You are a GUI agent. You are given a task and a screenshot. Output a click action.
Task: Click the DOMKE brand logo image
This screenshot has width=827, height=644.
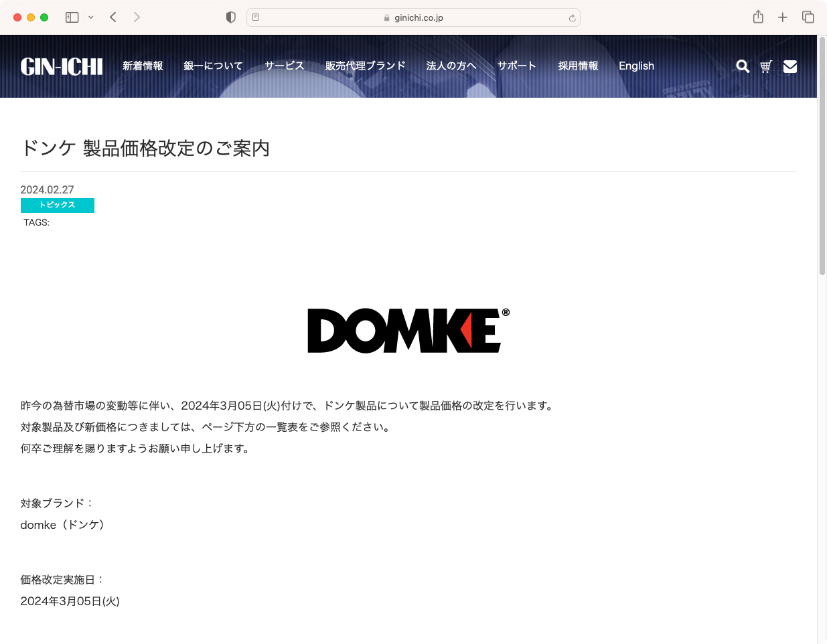(407, 329)
